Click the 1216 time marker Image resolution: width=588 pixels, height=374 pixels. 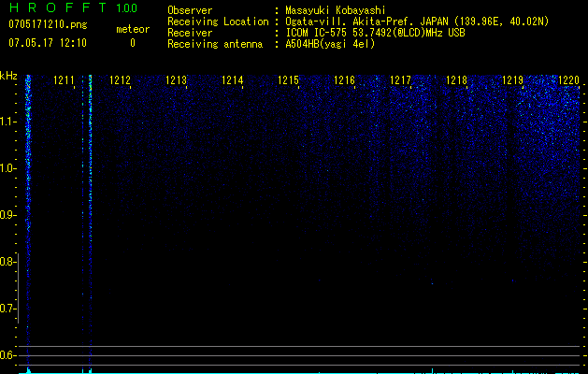tap(344, 79)
